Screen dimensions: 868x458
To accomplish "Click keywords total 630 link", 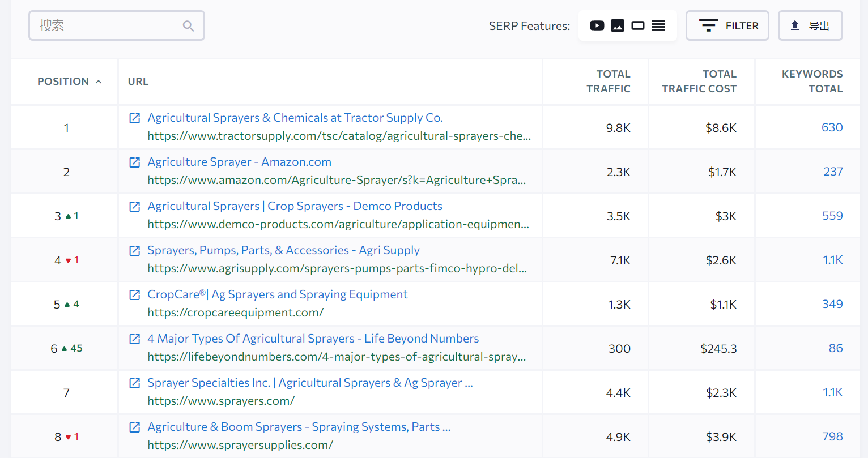I will [x=832, y=127].
